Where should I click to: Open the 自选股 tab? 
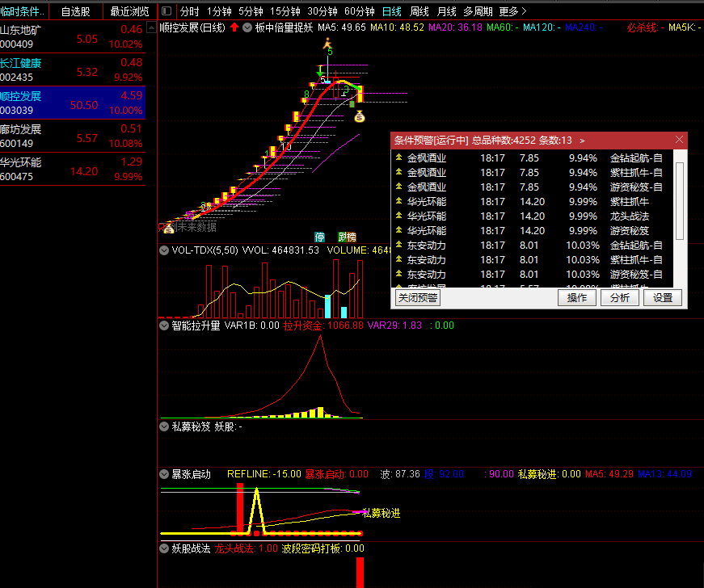pyautogui.click(x=75, y=11)
